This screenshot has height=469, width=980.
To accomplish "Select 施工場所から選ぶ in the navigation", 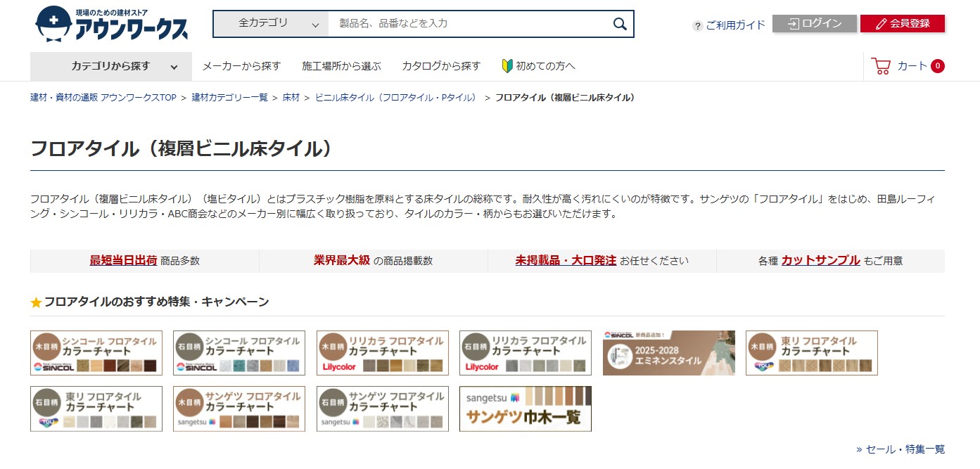I will tap(341, 66).
